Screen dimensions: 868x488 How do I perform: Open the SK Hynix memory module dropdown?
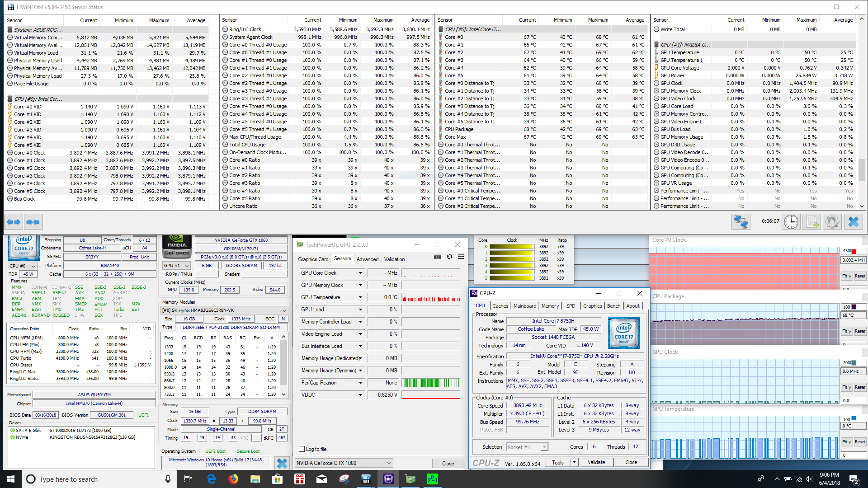(x=225, y=310)
